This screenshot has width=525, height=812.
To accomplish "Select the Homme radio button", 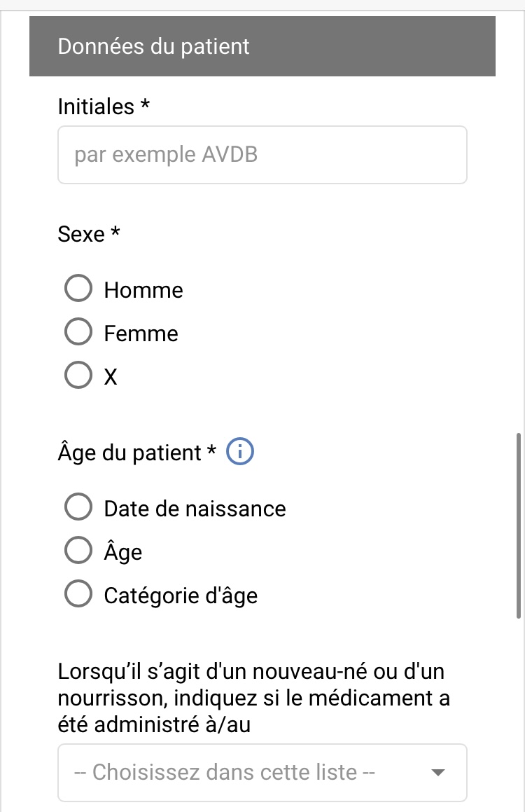I will [78, 289].
